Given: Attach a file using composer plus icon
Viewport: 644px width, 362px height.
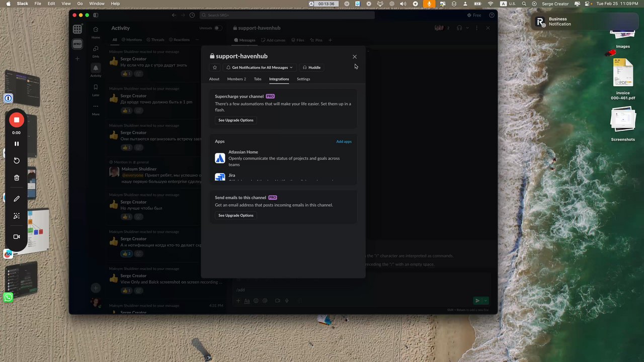Looking at the screenshot, I should pyautogui.click(x=238, y=301).
